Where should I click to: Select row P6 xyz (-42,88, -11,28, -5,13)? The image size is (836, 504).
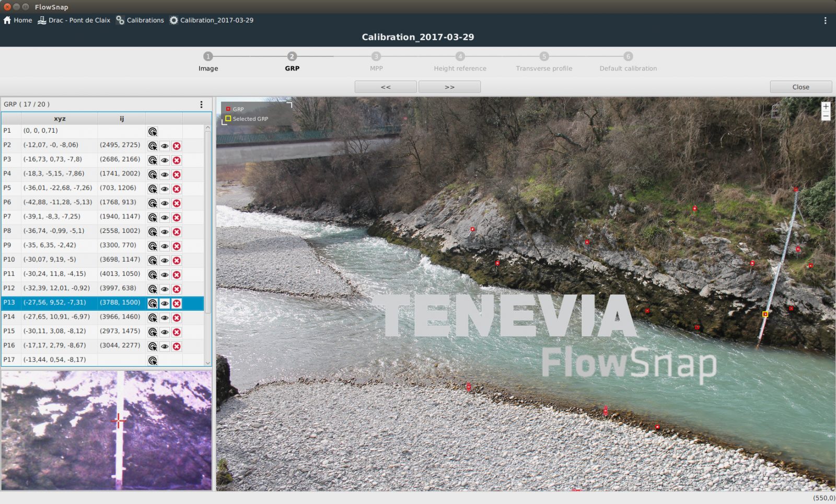(x=57, y=202)
